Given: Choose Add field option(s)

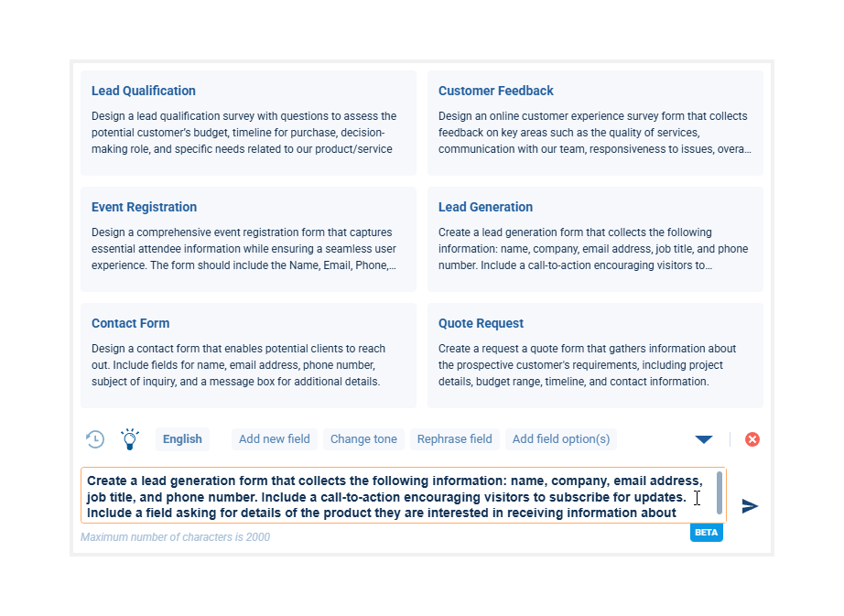Looking at the screenshot, I should tap(561, 439).
